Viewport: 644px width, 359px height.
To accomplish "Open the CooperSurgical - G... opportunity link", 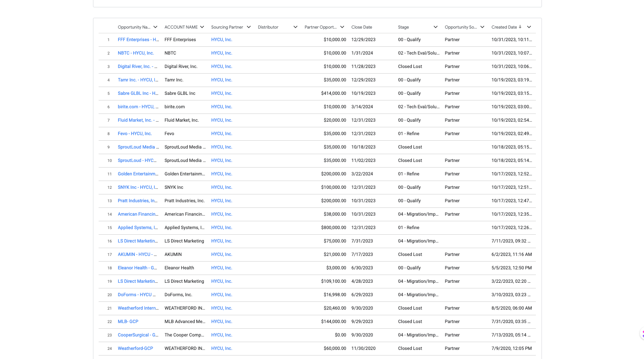I will [x=138, y=335].
